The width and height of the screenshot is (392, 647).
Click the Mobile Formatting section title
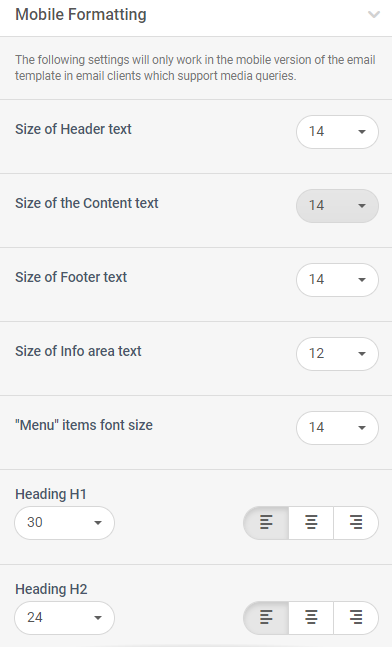pyautogui.click(x=81, y=15)
